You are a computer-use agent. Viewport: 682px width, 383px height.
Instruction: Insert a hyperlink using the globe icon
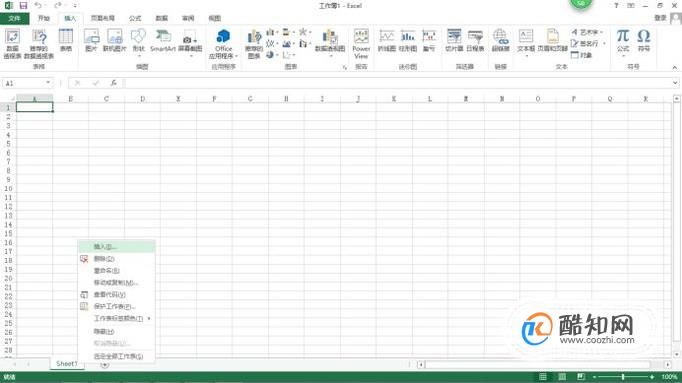click(x=500, y=40)
